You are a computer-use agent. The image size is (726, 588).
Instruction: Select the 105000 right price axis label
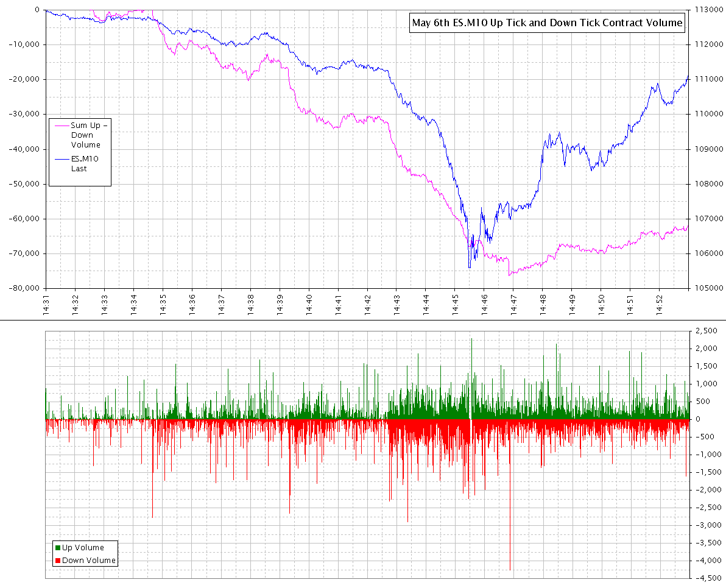pos(705,288)
